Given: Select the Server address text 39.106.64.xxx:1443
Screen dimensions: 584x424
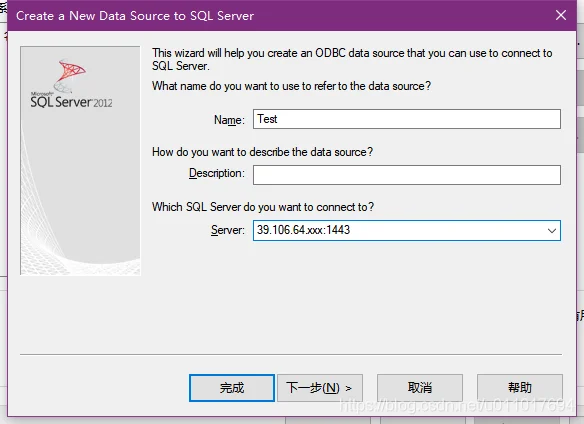Looking at the screenshot, I should click(x=303, y=230).
